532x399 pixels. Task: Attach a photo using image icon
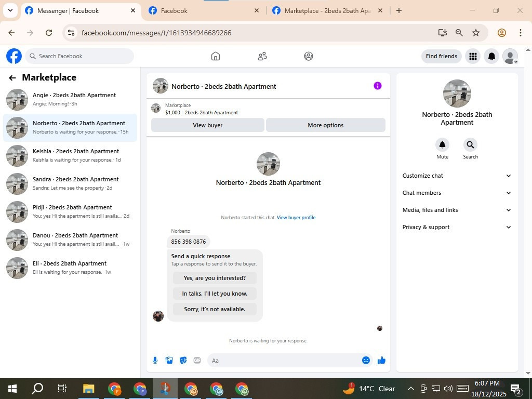pyautogui.click(x=169, y=361)
